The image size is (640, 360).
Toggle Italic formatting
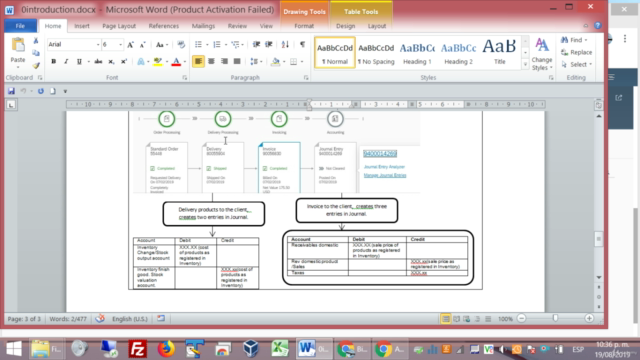tap(66, 62)
